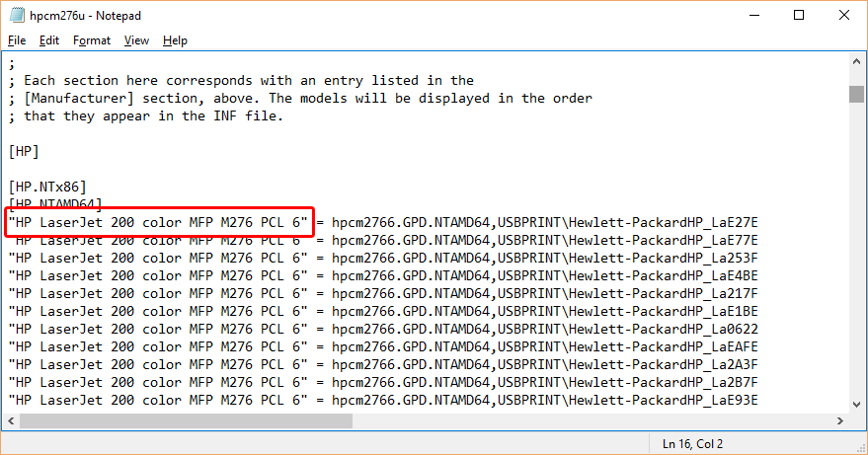Screen dimensions: 868x455
Task: Click the 'hpcm276u - Notepad' window title
Action: (85, 16)
